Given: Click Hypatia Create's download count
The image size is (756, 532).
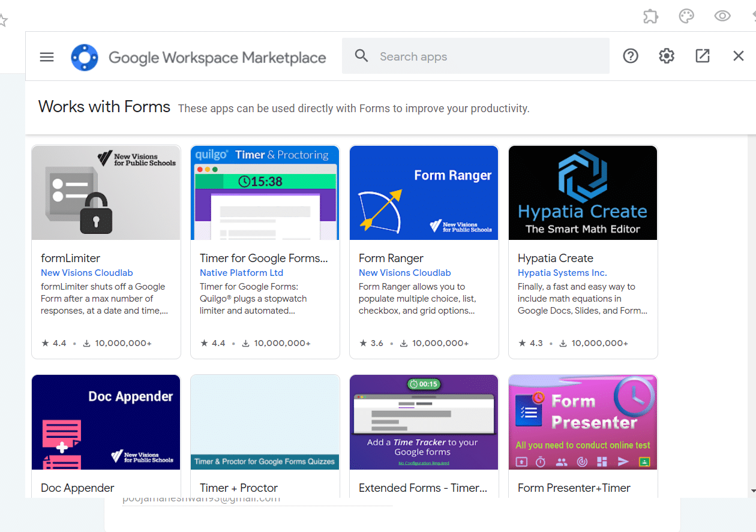Looking at the screenshot, I should pyautogui.click(x=594, y=344).
